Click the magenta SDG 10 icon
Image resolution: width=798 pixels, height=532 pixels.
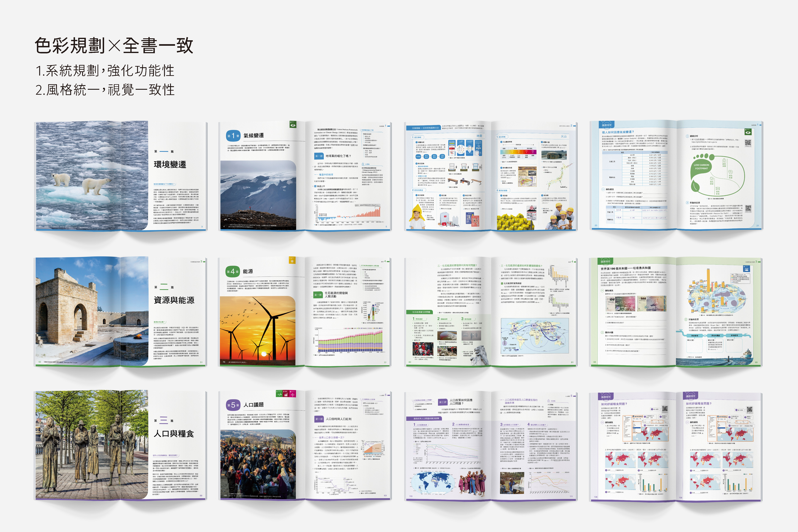click(x=293, y=394)
